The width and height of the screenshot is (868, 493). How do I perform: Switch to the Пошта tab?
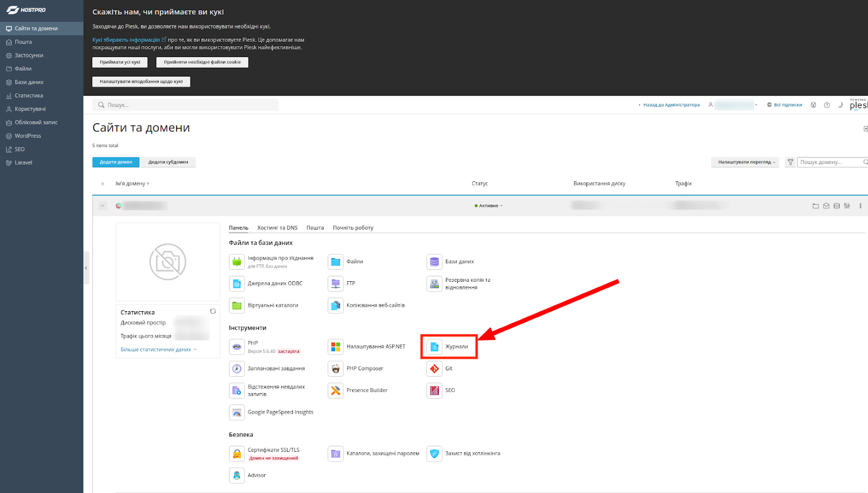coord(315,227)
